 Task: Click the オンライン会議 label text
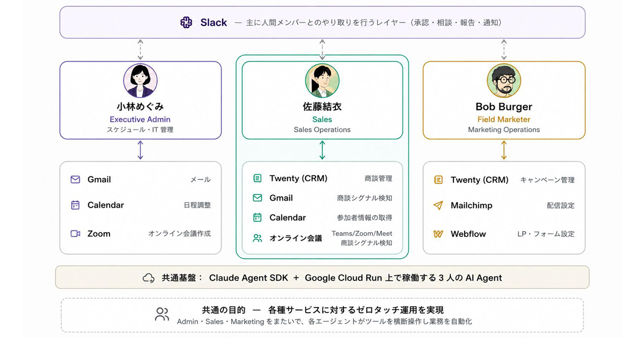pyautogui.click(x=296, y=238)
